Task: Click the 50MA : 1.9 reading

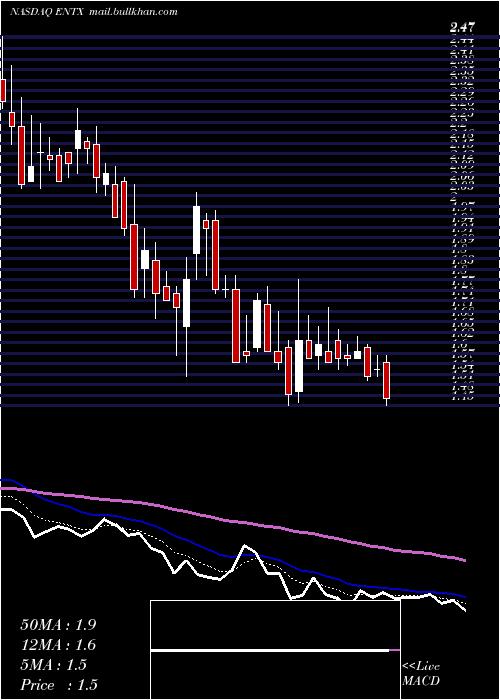Action: (x=58, y=625)
